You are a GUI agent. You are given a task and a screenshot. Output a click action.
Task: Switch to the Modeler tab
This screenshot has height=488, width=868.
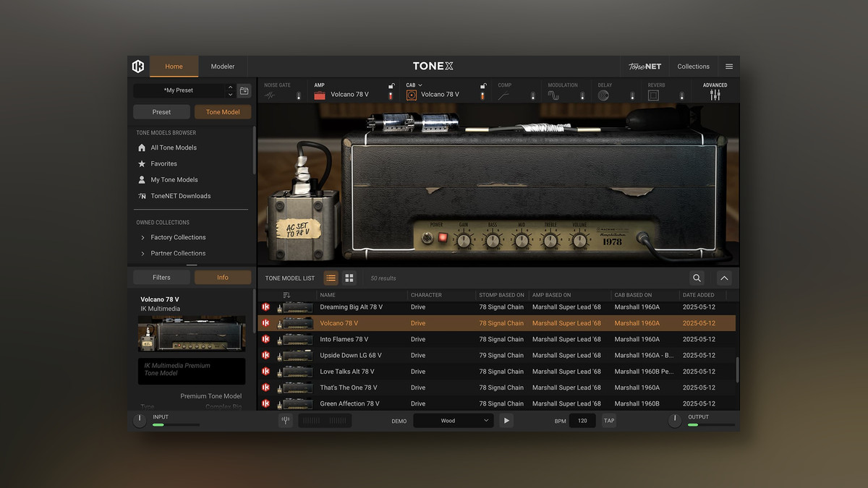point(223,67)
